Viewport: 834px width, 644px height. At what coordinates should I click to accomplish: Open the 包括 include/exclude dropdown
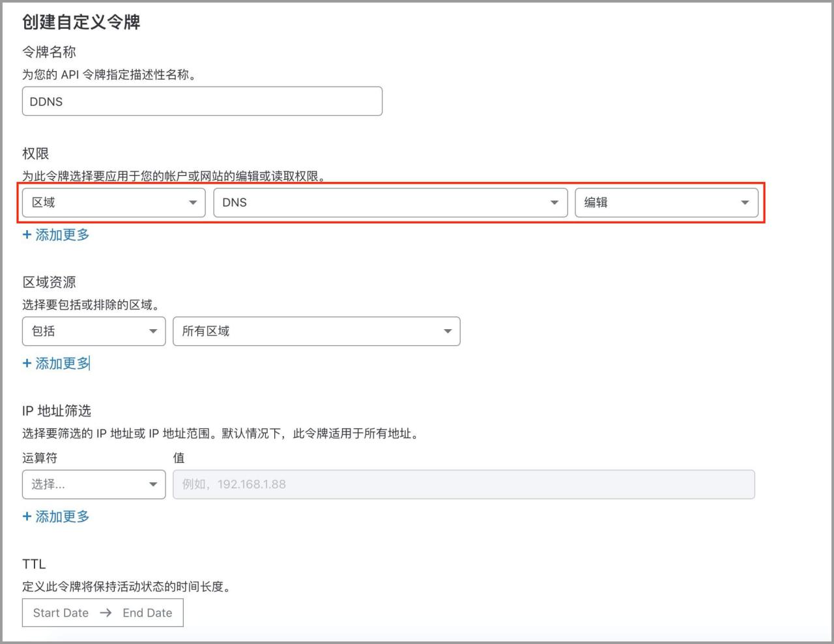(x=93, y=331)
